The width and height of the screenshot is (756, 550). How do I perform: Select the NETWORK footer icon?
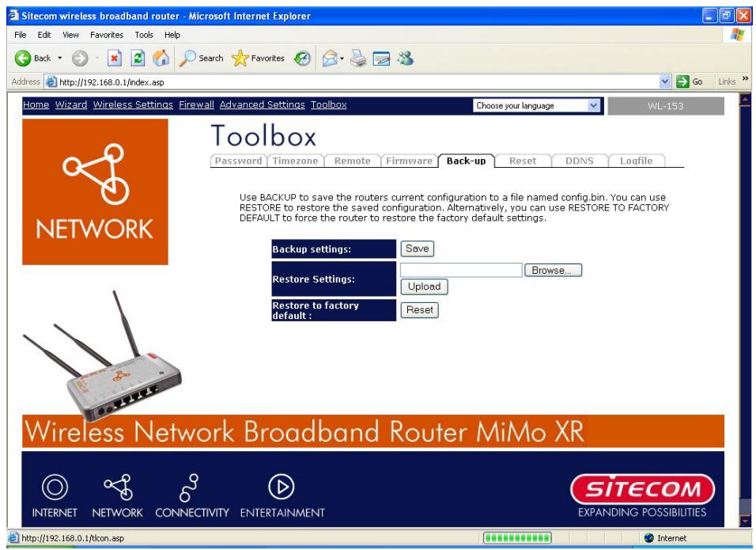[118, 495]
